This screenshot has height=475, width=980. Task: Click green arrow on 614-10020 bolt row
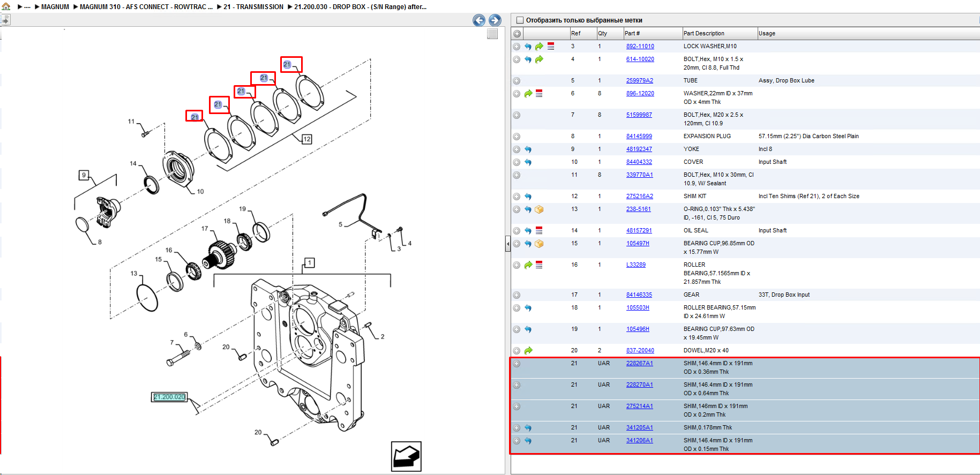click(539, 59)
